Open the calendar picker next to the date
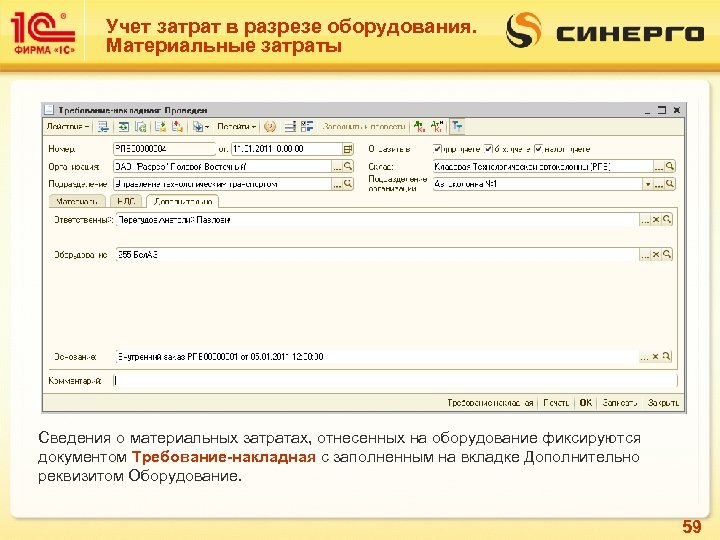The image size is (720, 540). click(x=348, y=149)
